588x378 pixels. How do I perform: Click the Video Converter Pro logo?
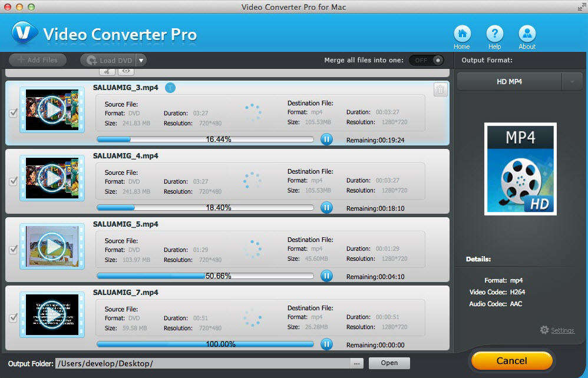(x=24, y=33)
